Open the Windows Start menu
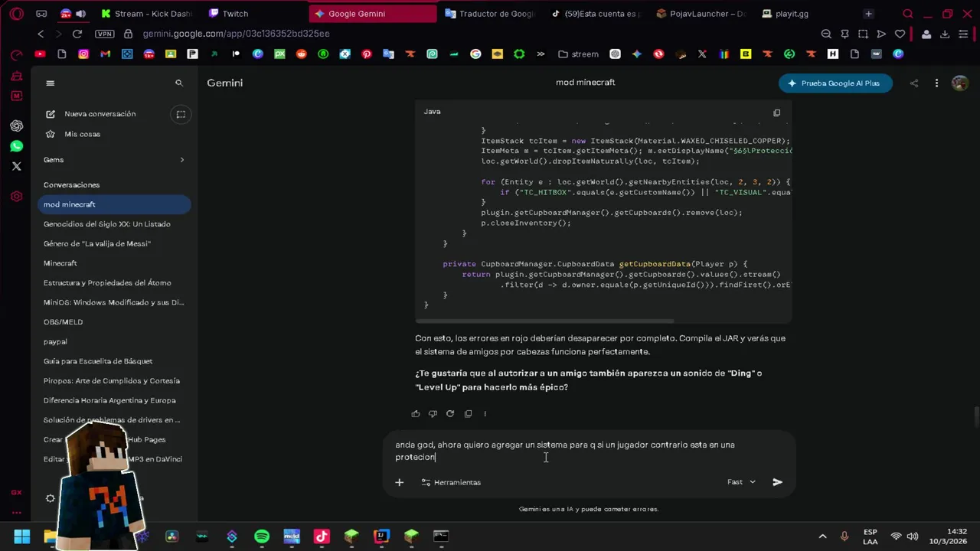The image size is (980, 551). 21,536
